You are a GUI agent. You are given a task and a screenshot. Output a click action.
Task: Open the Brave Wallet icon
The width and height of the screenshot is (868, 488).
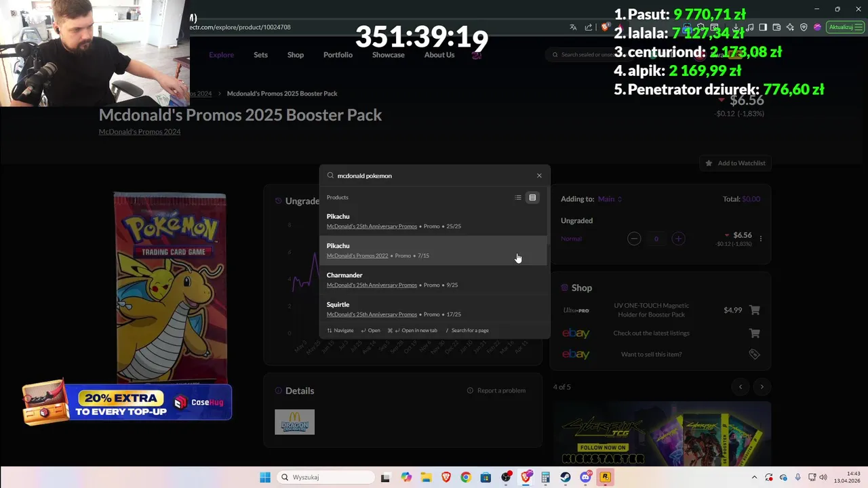[776, 27]
